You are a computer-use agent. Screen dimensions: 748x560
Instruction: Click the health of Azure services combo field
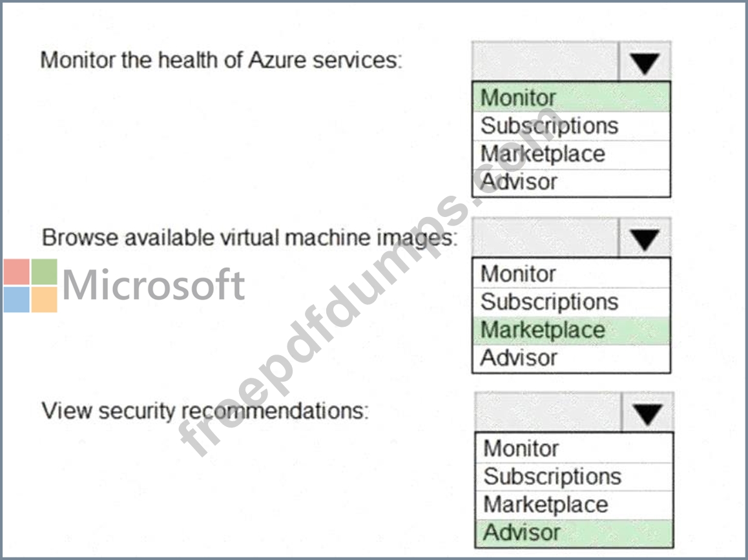(545, 62)
